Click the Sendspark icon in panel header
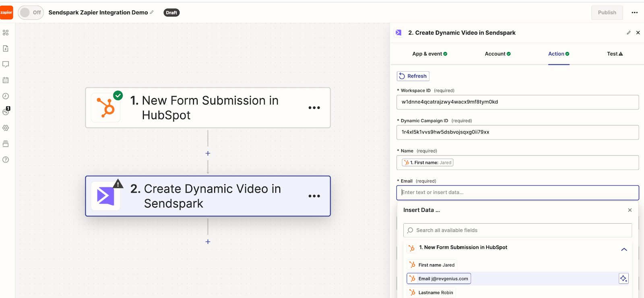Viewport: 644px width, 298px height. [398, 33]
